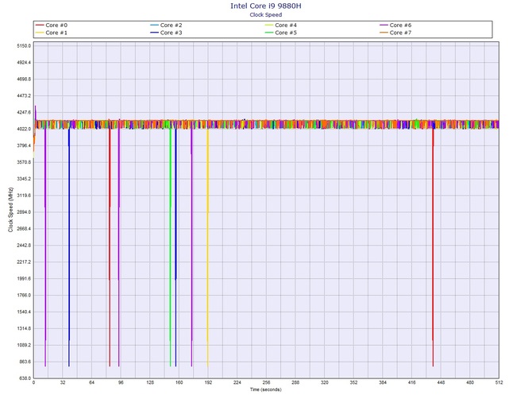This screenshot has width=532, height=399.
Task: Click the 5150.0 y-axis tick label
Action: 24,46
